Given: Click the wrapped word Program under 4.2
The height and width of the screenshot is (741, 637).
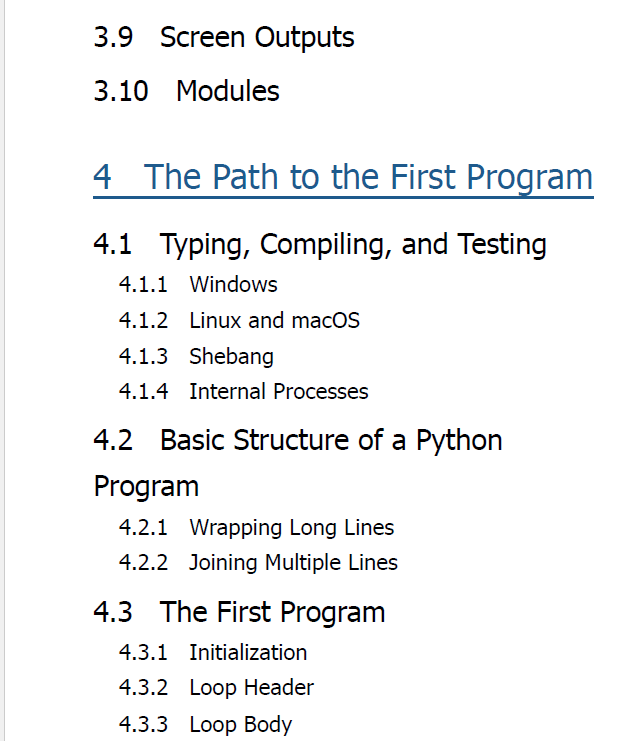Looking at the screenshot, I should coord(146,487).
